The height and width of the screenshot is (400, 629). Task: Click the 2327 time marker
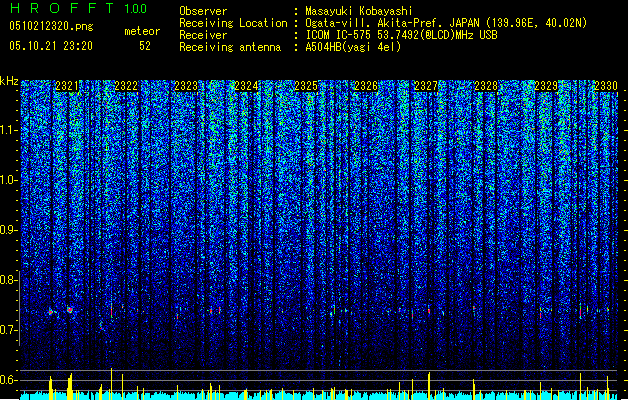pyautogui.click(x=426, y=86)
